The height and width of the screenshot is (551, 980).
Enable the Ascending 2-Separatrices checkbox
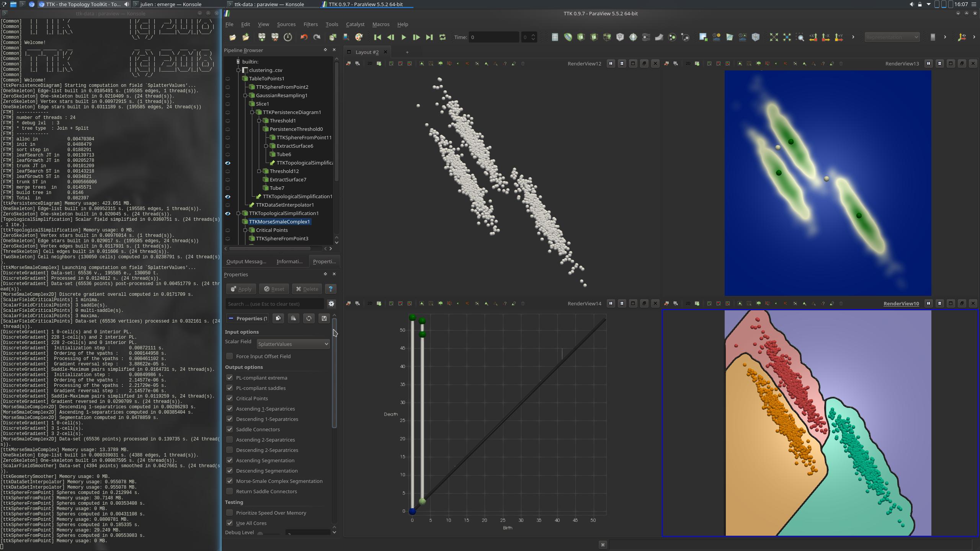click(230, 440)
